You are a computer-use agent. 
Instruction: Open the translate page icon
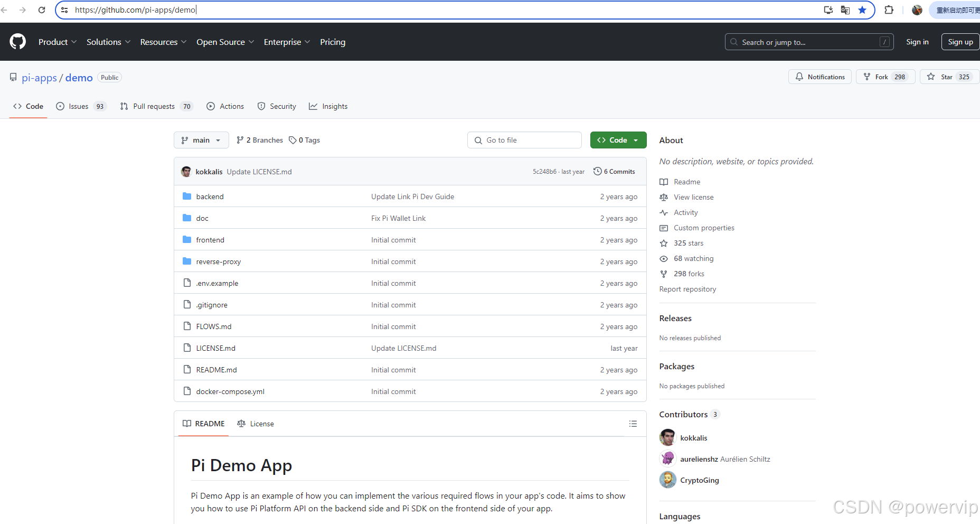coord(845,10)
